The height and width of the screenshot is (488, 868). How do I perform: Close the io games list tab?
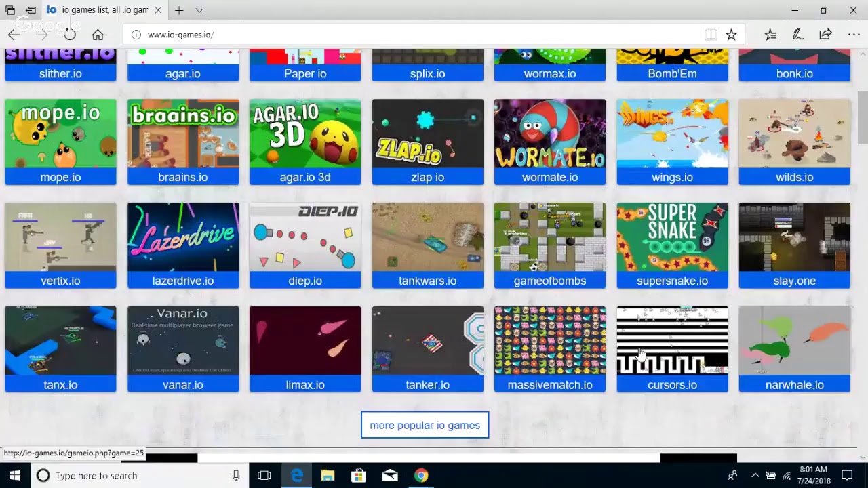pyautogui.click(x=158, y=10)
